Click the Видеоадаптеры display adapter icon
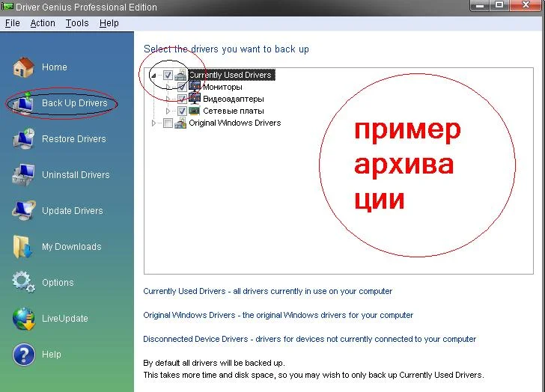This screenshot has width=545, height=392. pos(195,99)
